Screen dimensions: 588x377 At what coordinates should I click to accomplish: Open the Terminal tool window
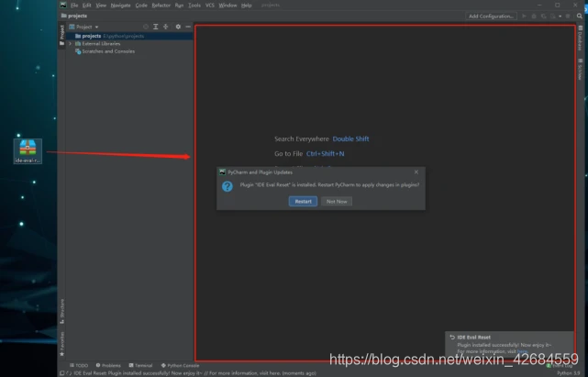pyautogui.click(x=140, y=365)
